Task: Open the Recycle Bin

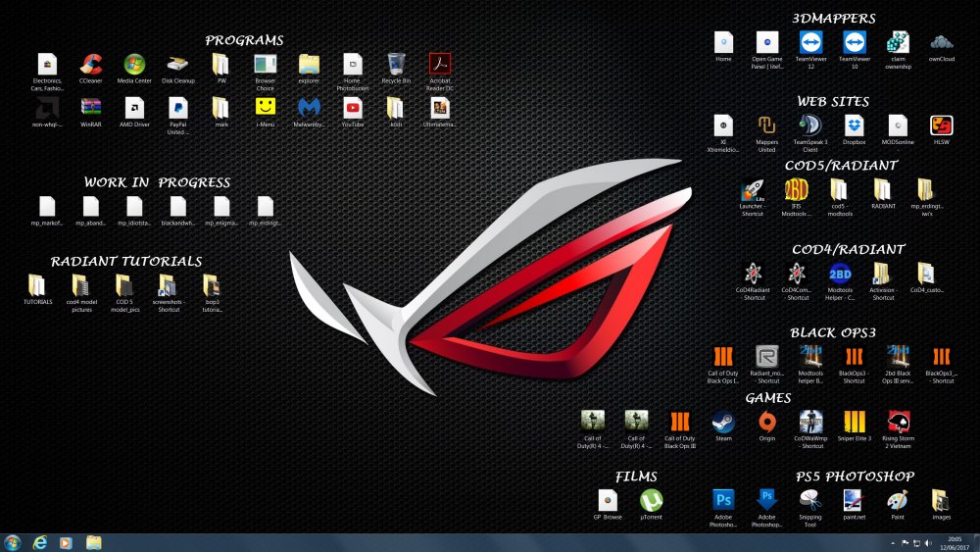Action: pos(396,66)
